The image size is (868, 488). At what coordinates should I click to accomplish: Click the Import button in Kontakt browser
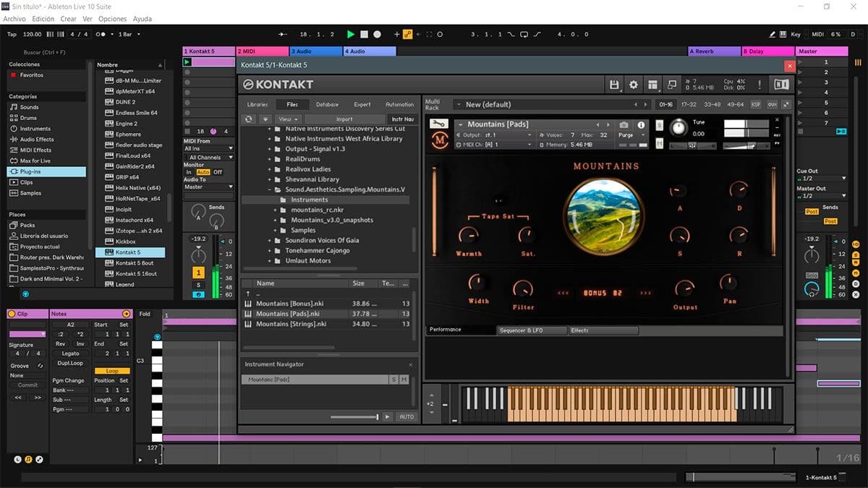[344, 119]
